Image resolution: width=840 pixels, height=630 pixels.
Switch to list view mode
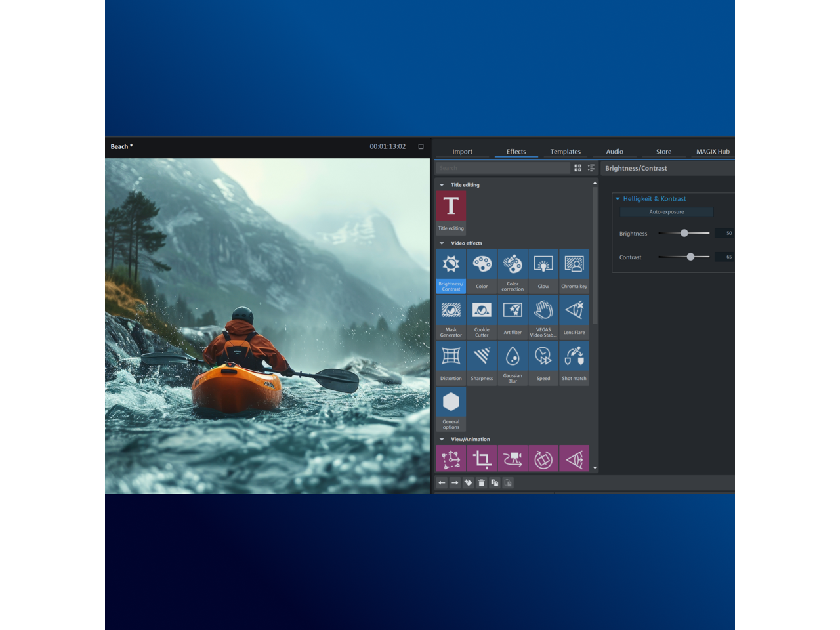pos(591,168)
